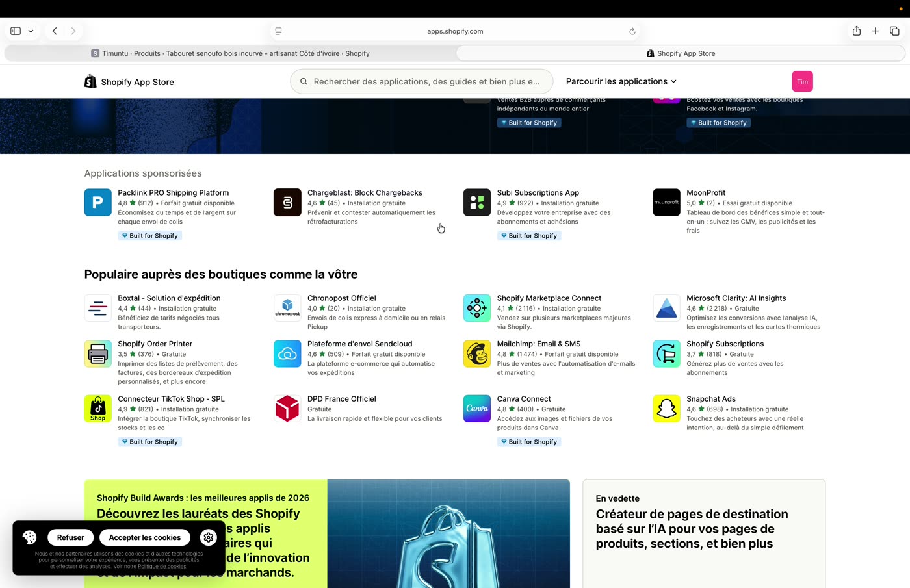
Task: Click the page settings icon in address bar
Action: (278, 31)
